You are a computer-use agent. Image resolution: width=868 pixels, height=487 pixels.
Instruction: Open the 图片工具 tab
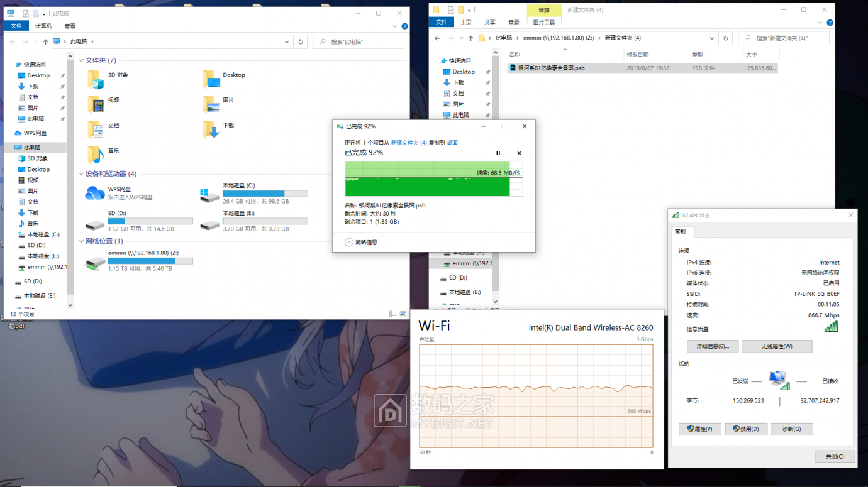click(544, 22)
